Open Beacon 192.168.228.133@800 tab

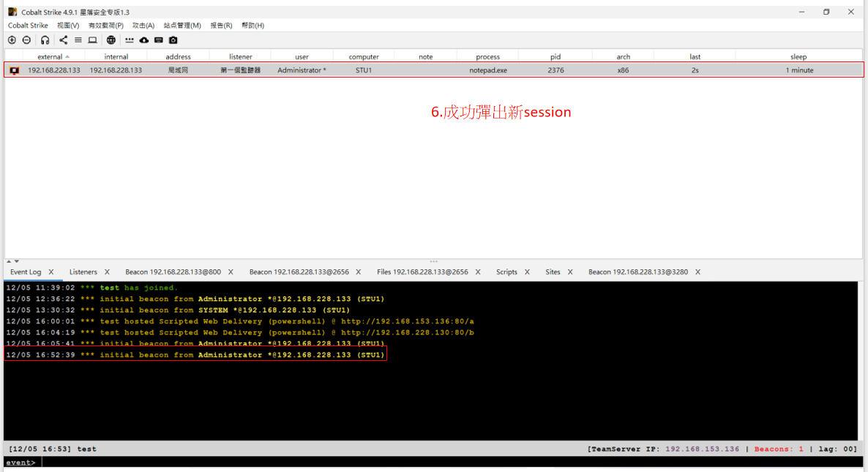click(x=173, y=271)
